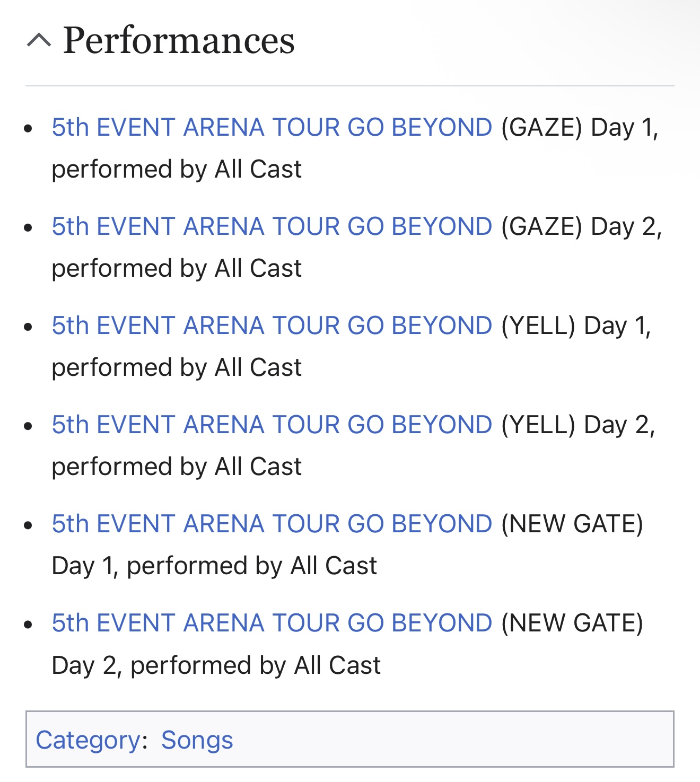Screen dimensions: 700x782
Task: Follow the tour link for YELL Day 2
Action: tap(272, 425)
